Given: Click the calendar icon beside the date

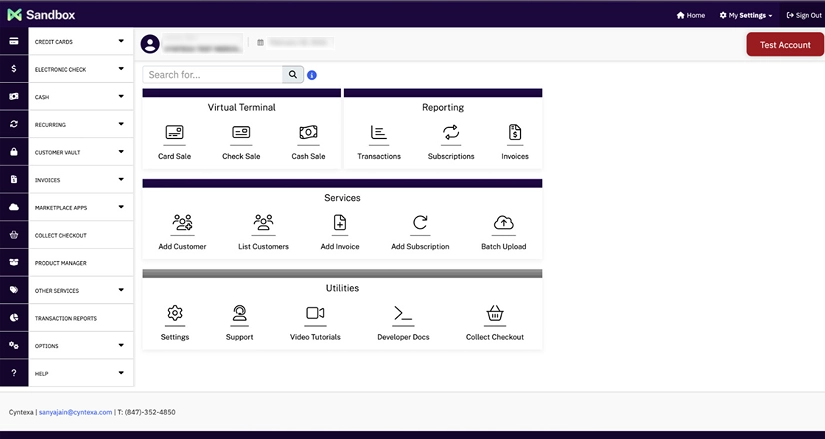Looking at the screenshot, I should click(x=260, y=43).
